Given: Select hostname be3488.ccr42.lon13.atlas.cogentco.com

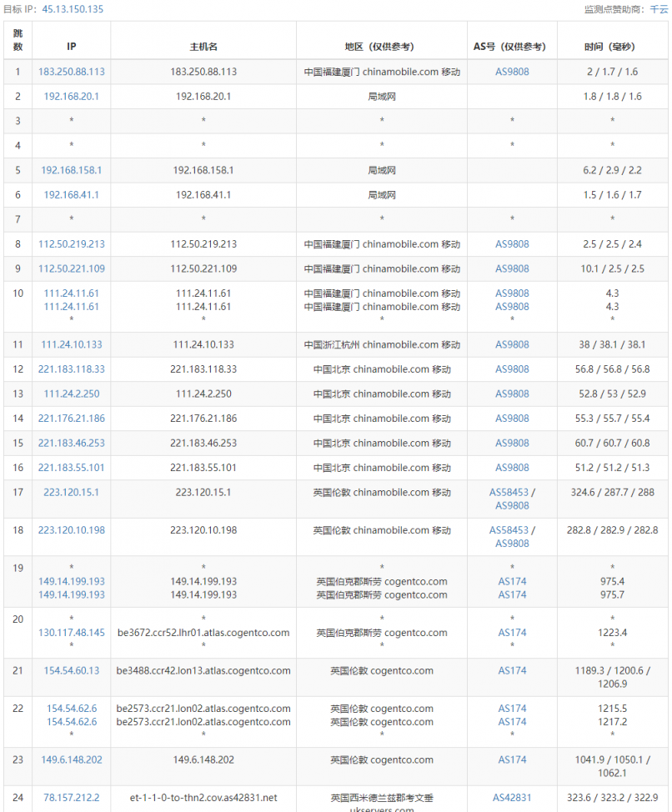Looking at the screenshot, I should click(203, 670).
